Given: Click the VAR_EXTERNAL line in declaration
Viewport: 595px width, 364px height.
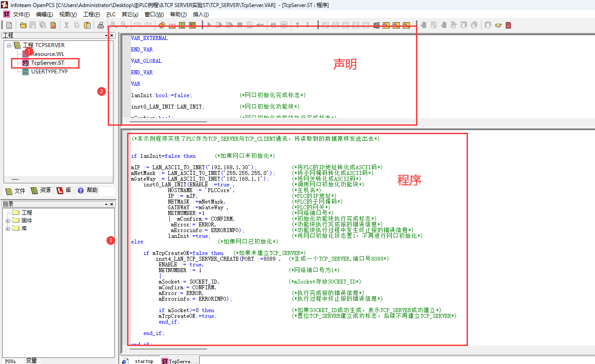Looking at the screenshot, I should [149, 38].
